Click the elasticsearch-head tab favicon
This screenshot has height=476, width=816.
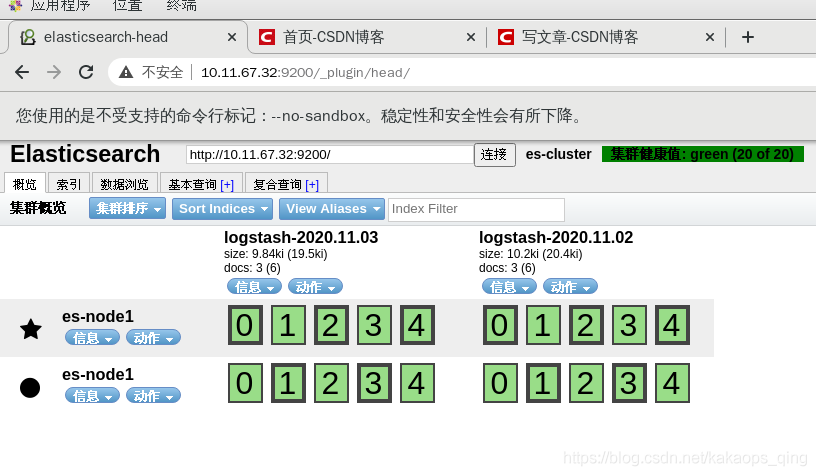coord(28,37)
